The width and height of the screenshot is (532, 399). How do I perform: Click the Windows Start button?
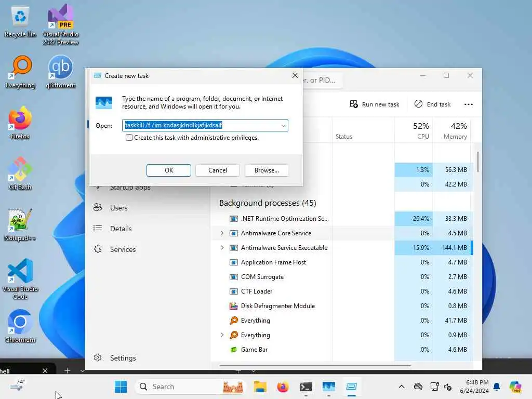[x=121, y=387]
